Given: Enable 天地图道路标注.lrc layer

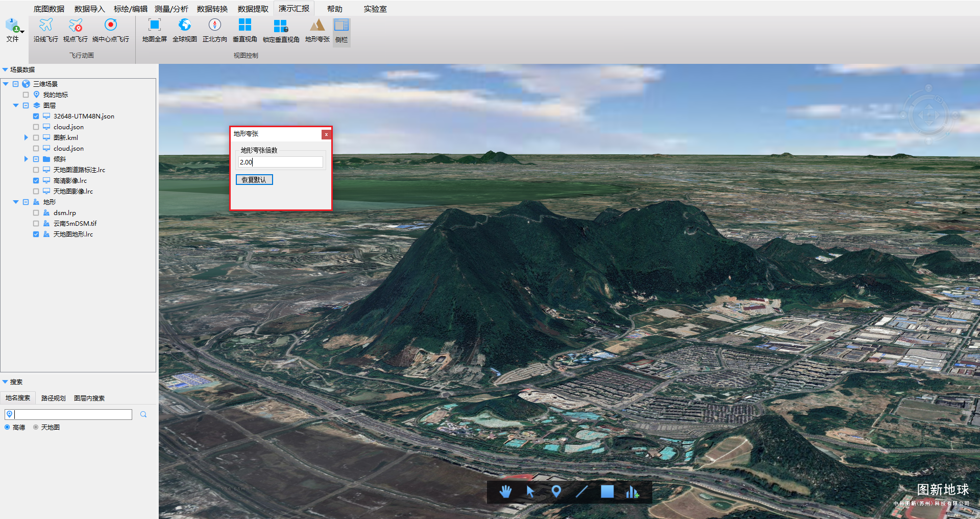Looking at the screenshot, I should coord(36,170).
